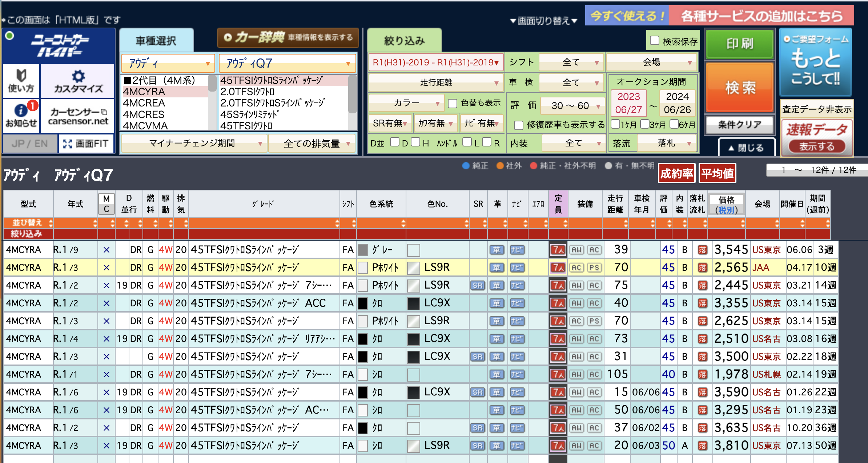
Task: Open the アウディQ7 model dropdown
Action: [x=287, y=64]
